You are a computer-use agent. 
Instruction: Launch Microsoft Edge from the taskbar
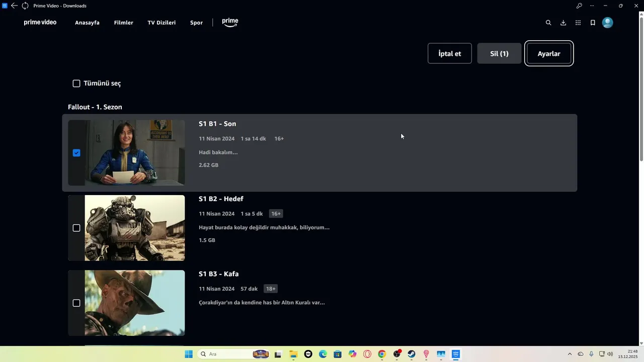[x=323, y=354]
